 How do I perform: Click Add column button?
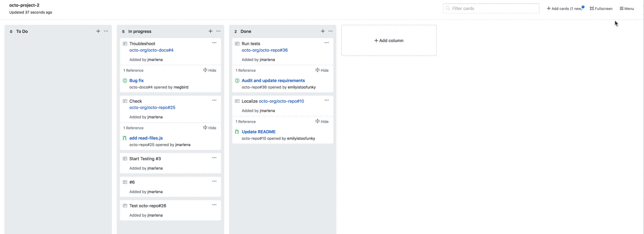click(389, 40)
